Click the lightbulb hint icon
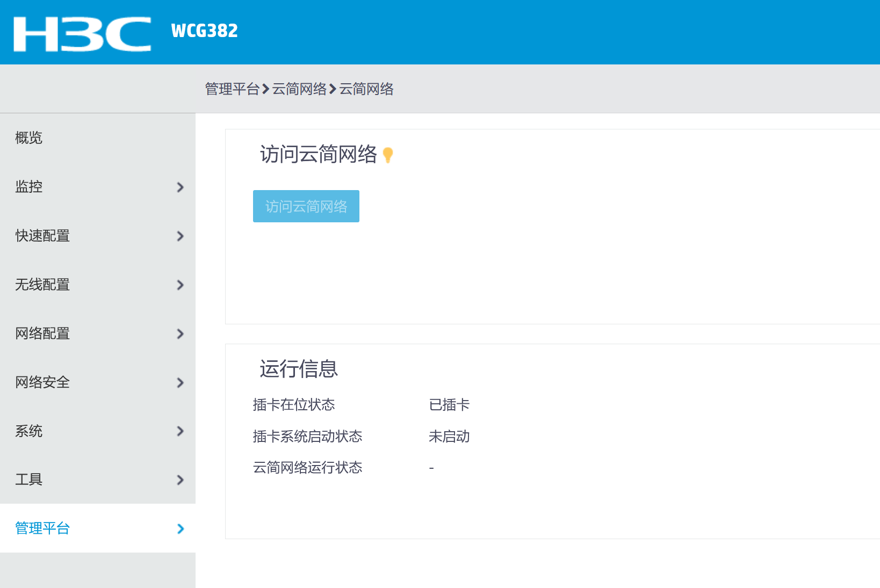This screenshot has width=880, height=588. click(x=388, y=155)
